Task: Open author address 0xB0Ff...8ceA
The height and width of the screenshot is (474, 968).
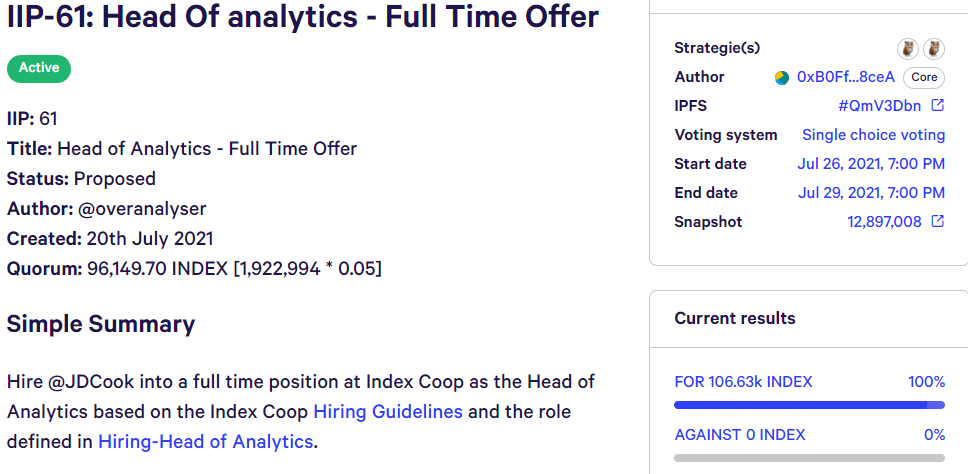Action: point(846,77)
